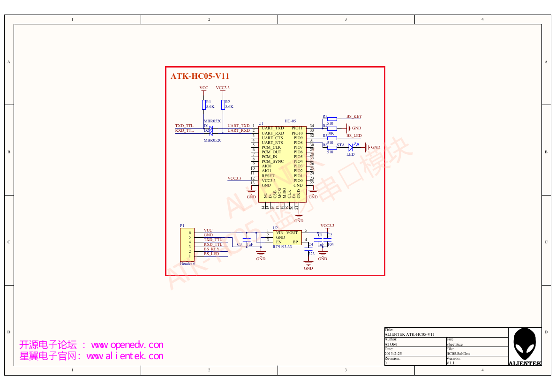The height and width of the screenshot is (392, 556).
Task: Click the PIO11 pin name
Action: click(297, 128)
